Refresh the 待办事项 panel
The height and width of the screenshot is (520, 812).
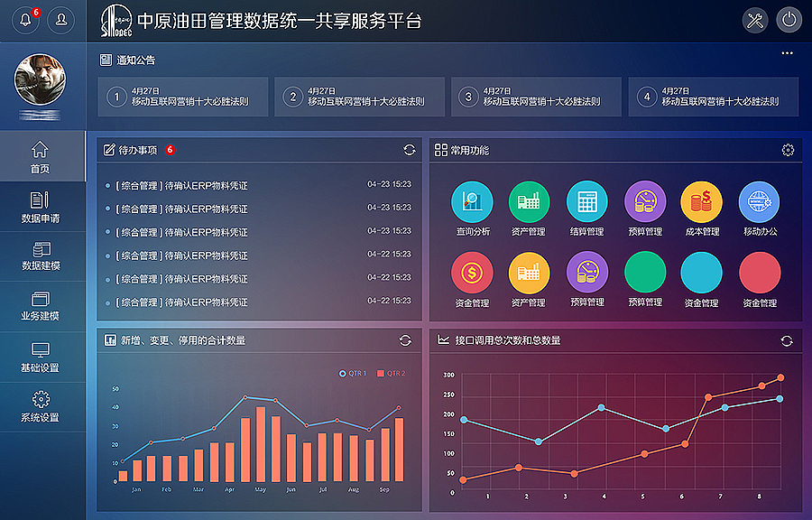(409, 150)
